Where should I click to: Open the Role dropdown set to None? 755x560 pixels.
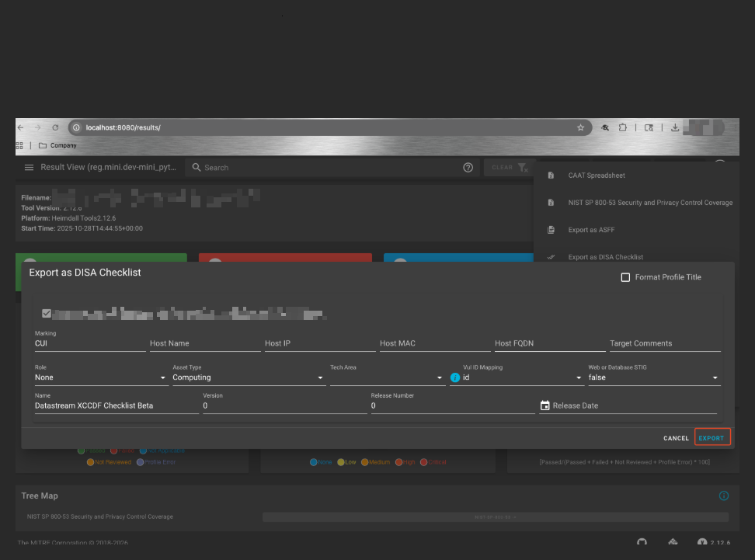[100, 377]
